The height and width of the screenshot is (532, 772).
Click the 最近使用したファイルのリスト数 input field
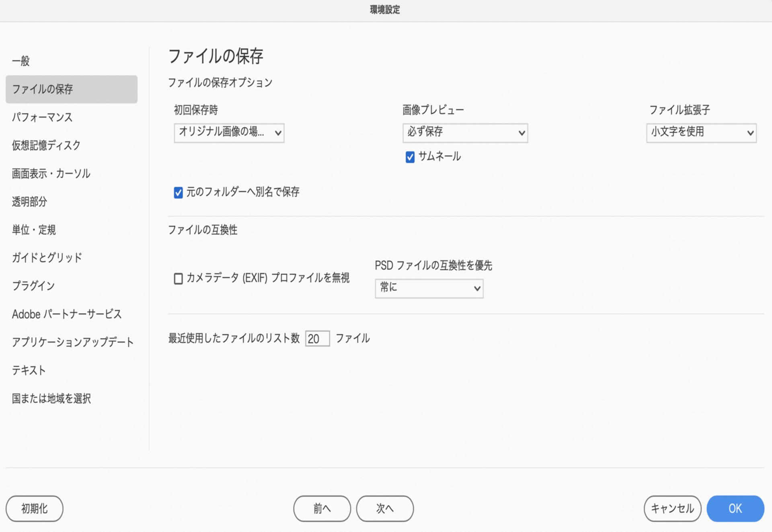click(317, 339)
